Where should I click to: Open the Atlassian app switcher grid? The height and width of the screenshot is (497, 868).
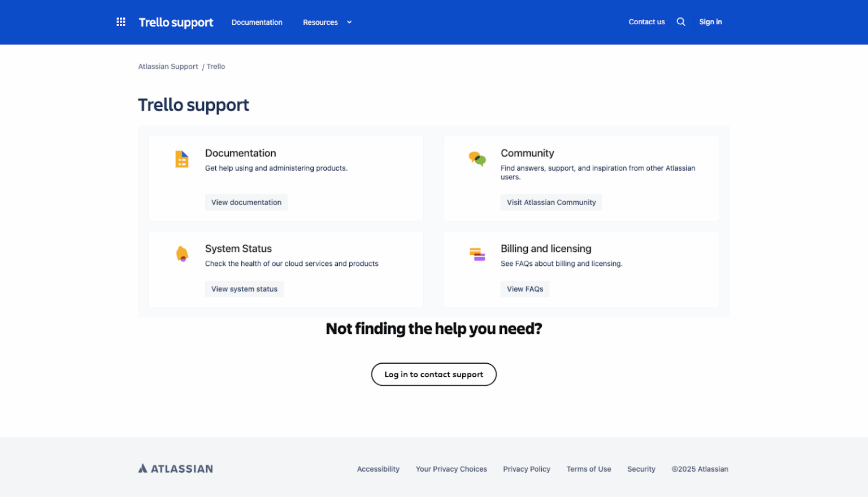120,21
